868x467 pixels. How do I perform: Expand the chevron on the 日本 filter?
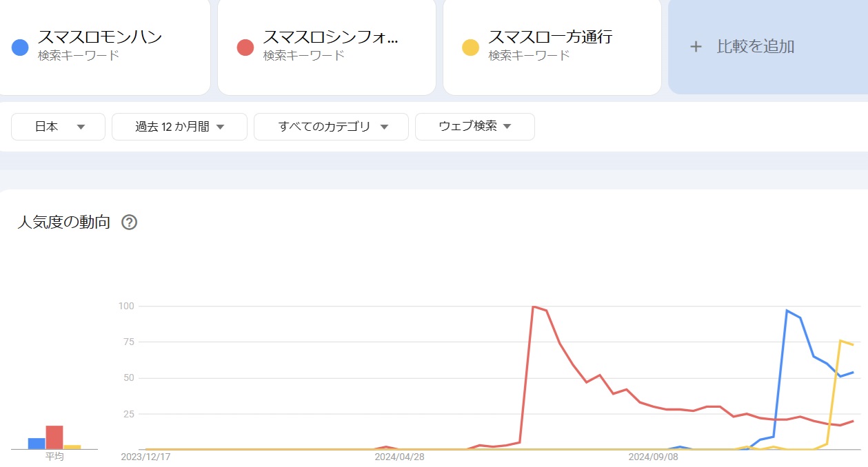[81, 127]
